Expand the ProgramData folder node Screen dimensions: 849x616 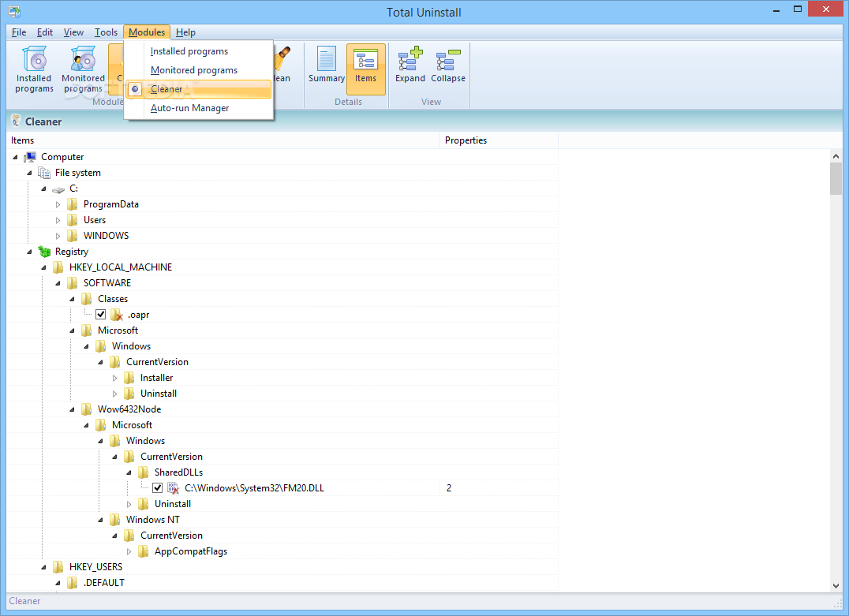pos(58,204)
